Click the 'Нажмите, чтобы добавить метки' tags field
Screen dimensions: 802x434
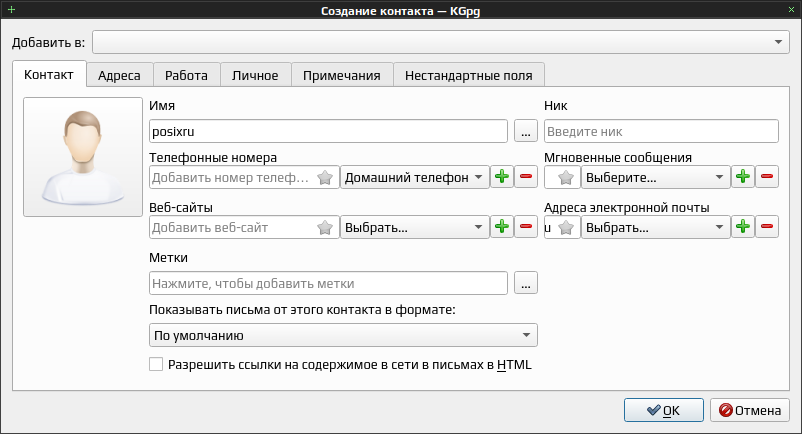[x=328, y=283]
